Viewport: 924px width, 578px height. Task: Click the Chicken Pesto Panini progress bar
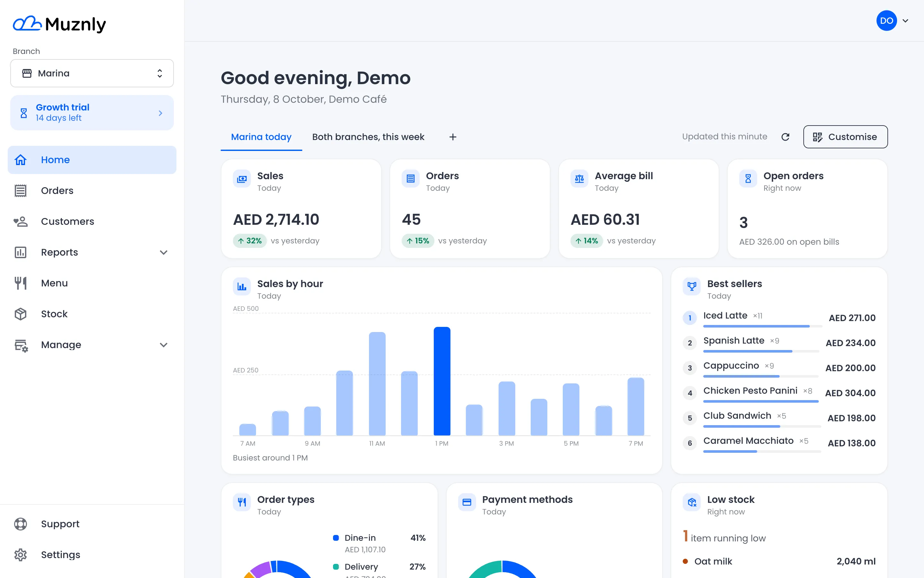[761, 401]
